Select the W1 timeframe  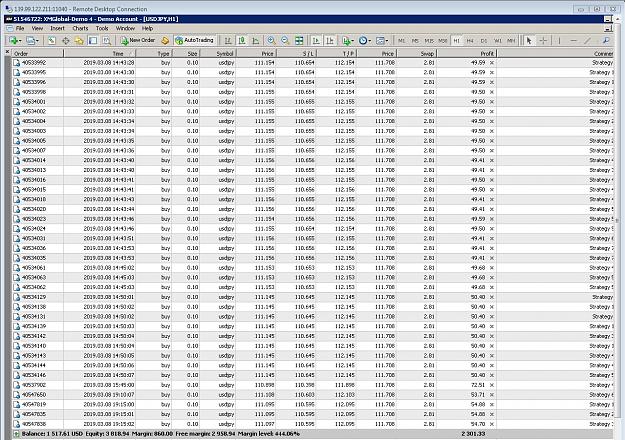(x=498, y=41)
